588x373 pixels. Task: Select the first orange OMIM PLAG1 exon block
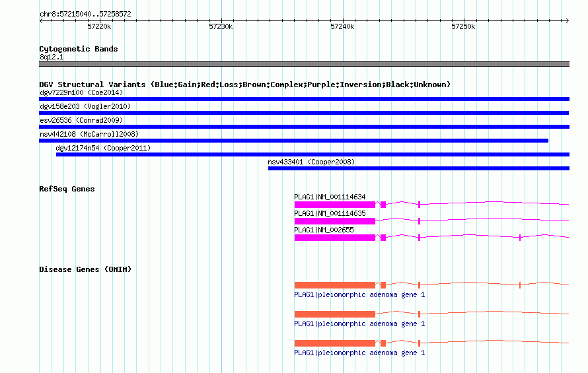[x=335, y=285]
